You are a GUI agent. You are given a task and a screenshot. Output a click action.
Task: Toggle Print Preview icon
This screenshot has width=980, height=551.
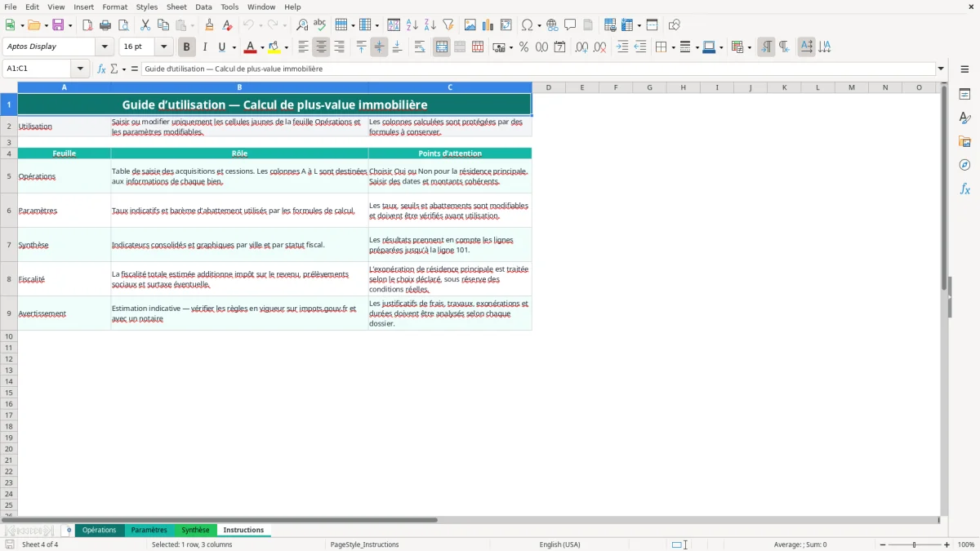(123, 25)
